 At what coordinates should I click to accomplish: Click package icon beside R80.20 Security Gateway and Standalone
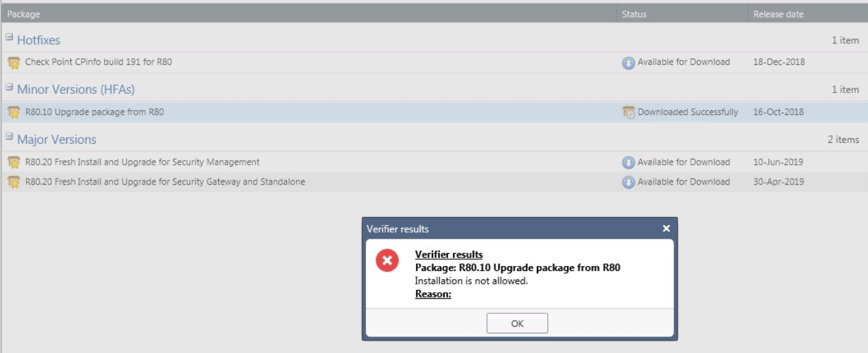tap(14, 183)
